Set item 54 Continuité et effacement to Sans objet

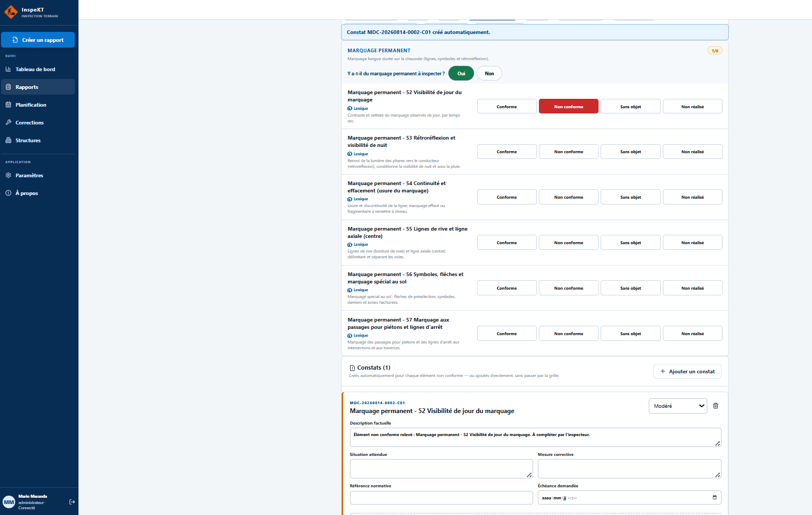coord(630,197)
